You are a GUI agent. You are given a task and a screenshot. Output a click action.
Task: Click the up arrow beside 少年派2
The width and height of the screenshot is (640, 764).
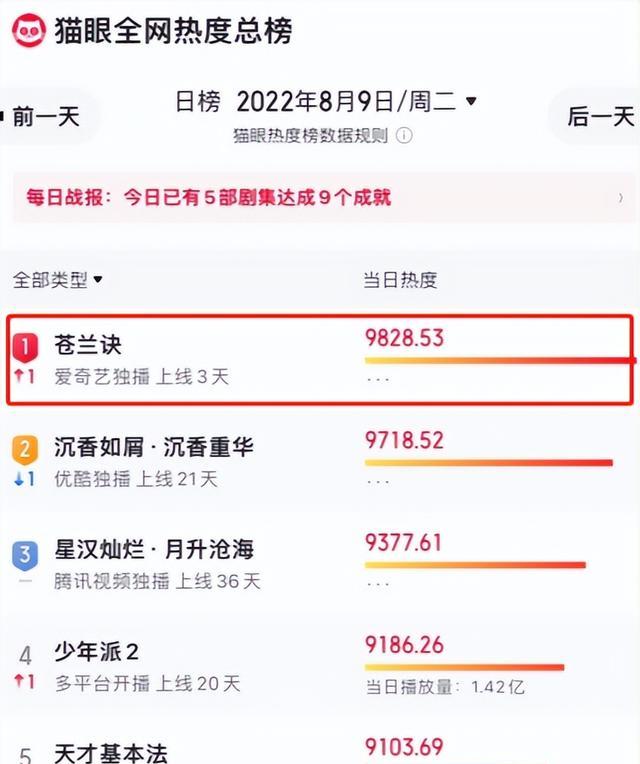tap(19, 681)
